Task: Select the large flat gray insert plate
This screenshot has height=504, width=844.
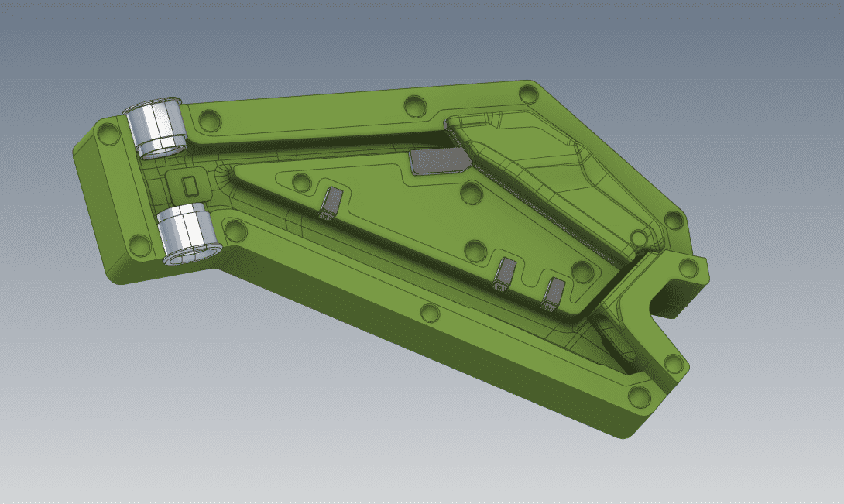Action: tap(438, 160)
